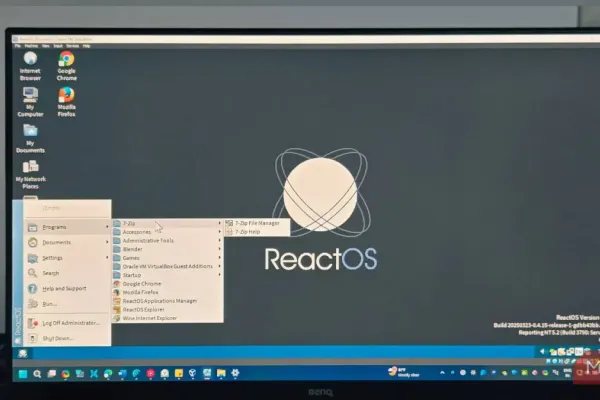Open the My Documents desktop folder

coord(30,138)
